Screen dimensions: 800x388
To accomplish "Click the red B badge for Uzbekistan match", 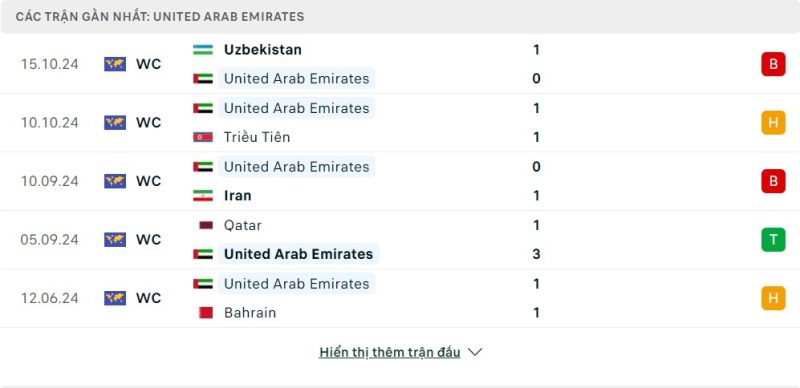I will tap(773, 64).
